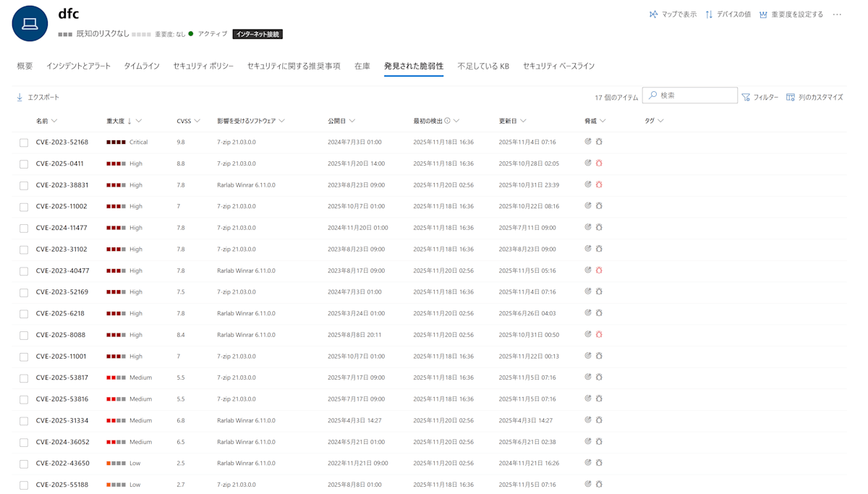Click the target icon for CVE-2024-11477
This screenshot has height=494, width=868.
click(x=588, y=227)
